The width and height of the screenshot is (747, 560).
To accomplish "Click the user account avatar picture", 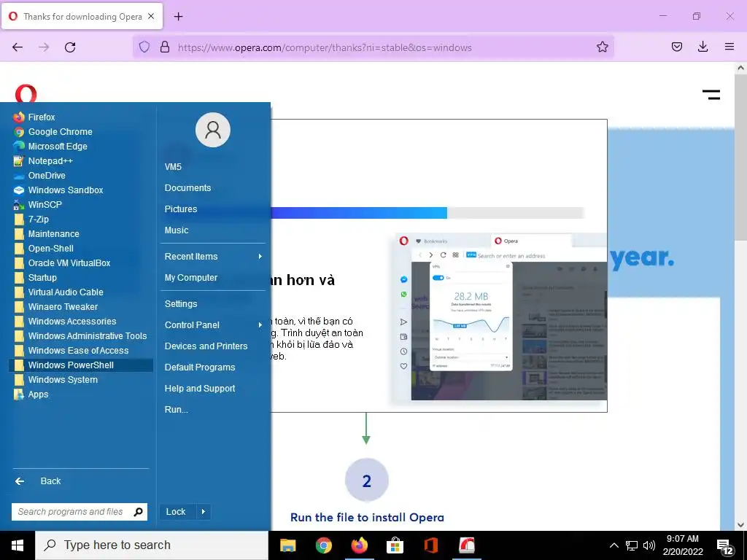I will pos(213,130).
